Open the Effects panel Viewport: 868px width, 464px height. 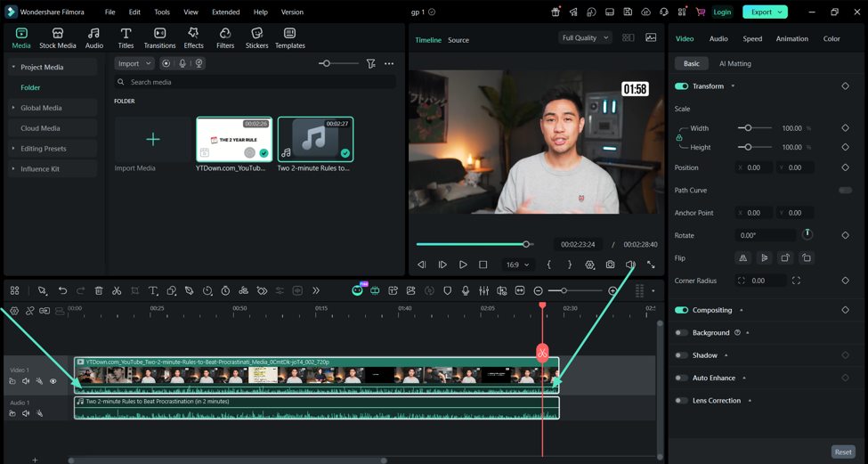[x=193, y=38]
